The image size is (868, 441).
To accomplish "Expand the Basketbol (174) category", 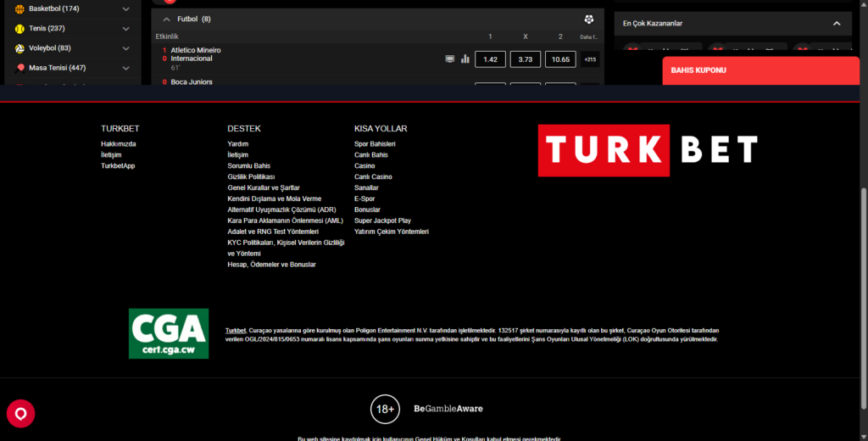I will [x=126, y=8].
